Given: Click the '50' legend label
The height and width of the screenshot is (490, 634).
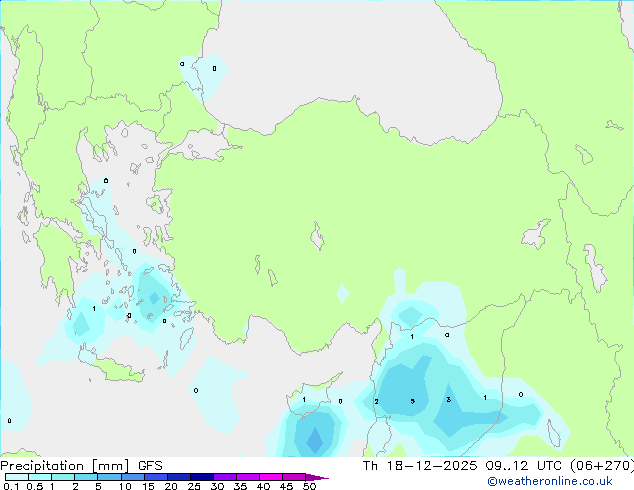Looking at the screenshot, I should tap(309, 486).
